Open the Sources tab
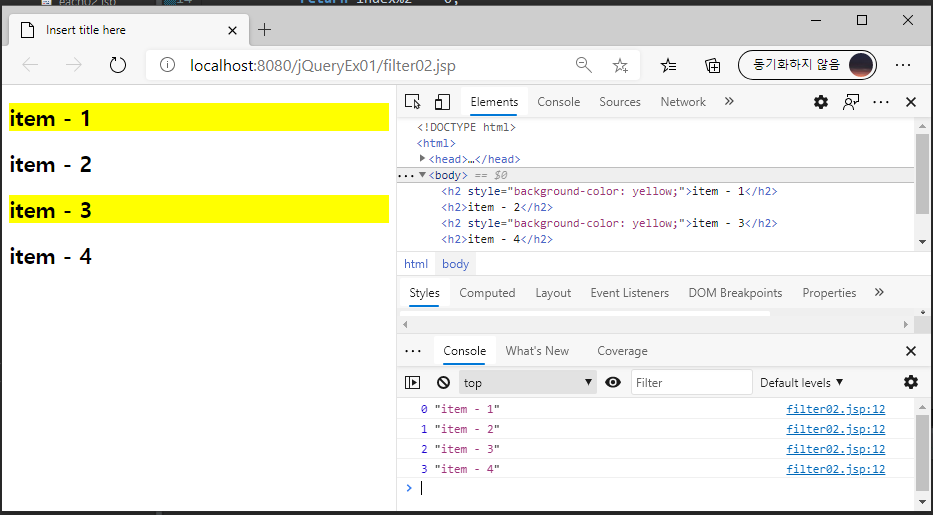Screen dimensions: 933x515 620,102
